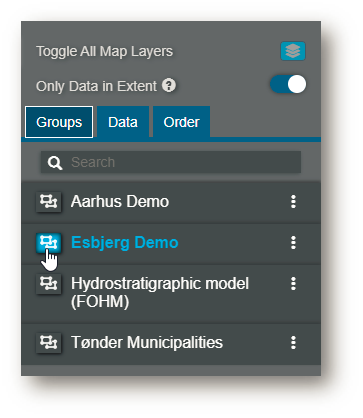The height and width of the screenshot is (418, 363).
Task: Open the three-dot menu for Esbjerg Demo
Action: click(x=293, y=243)
